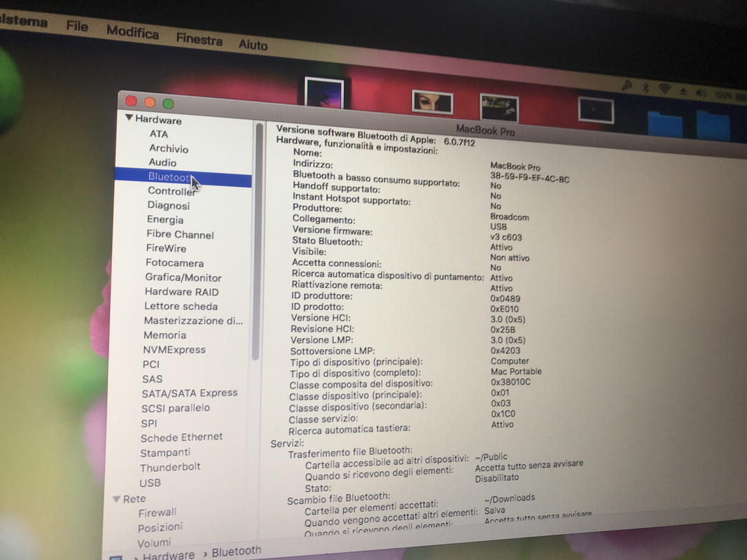
Task: Select Energia in the sidebar
Action: (165, 220)
